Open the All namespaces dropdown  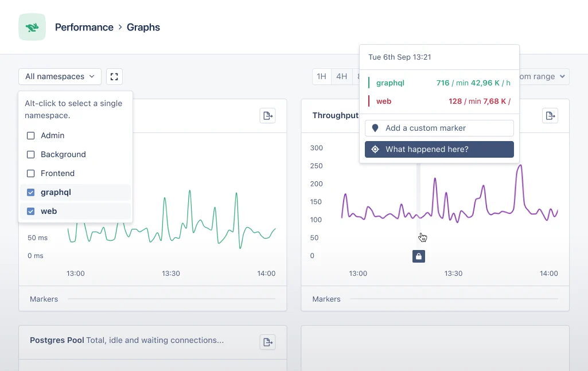(60, 76)
